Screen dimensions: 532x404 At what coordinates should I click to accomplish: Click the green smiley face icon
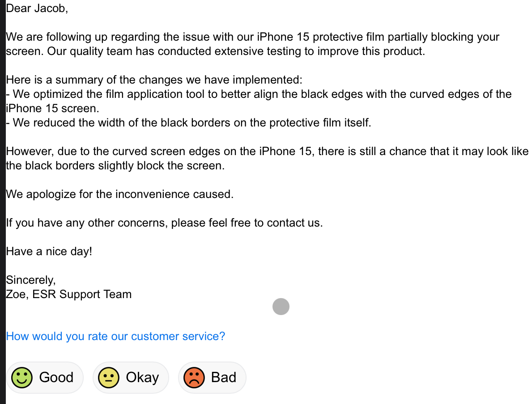[x=22, y=378]
